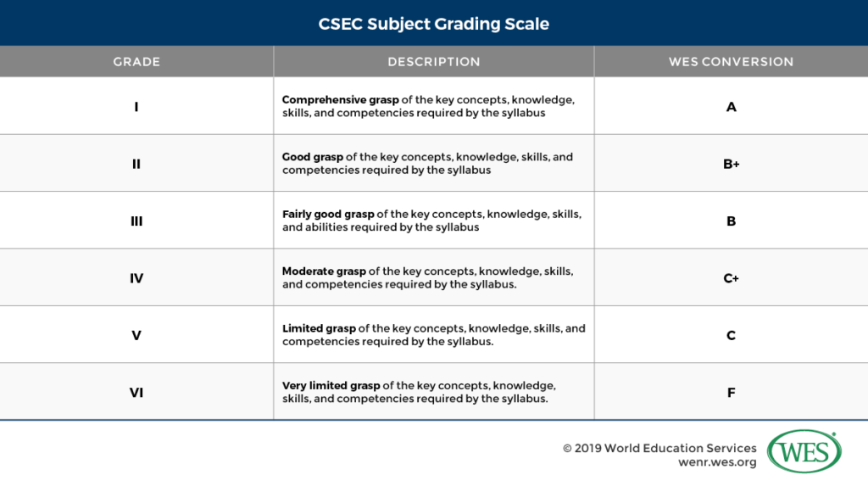Select the grade III cell

136,221
